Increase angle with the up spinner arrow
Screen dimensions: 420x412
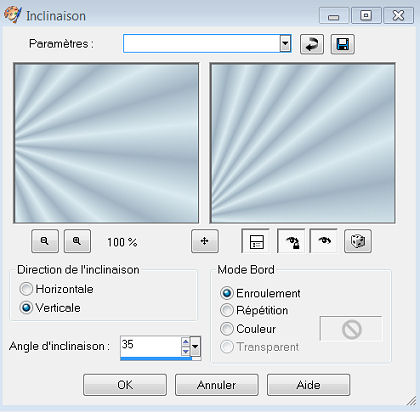186,342
